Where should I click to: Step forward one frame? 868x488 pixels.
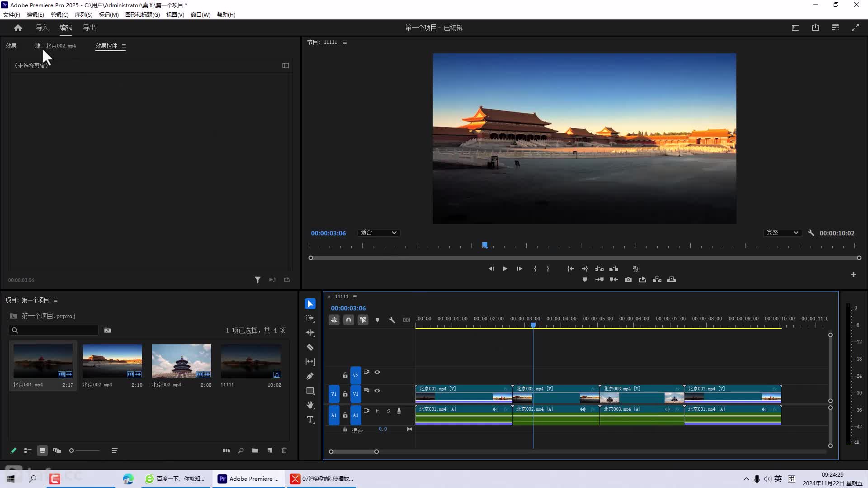[519, 269]
